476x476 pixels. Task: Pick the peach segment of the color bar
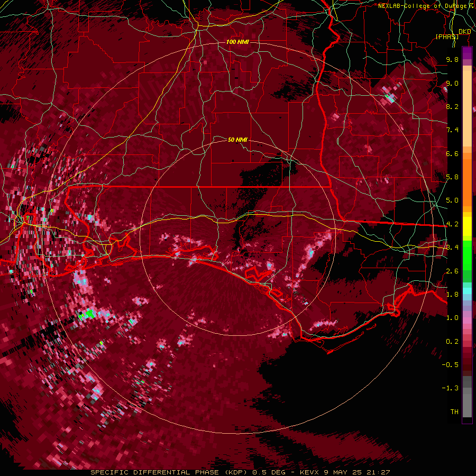pos(467,106)
